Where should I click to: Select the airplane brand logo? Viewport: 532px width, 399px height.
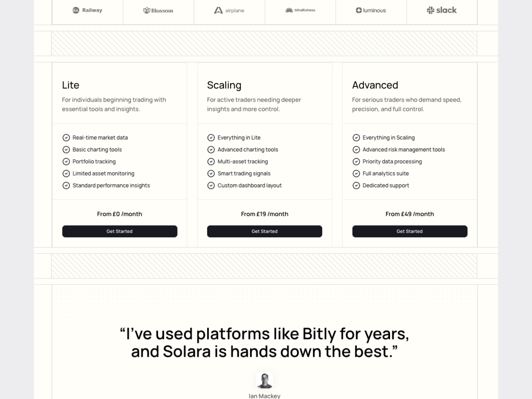tap(229, 11)
